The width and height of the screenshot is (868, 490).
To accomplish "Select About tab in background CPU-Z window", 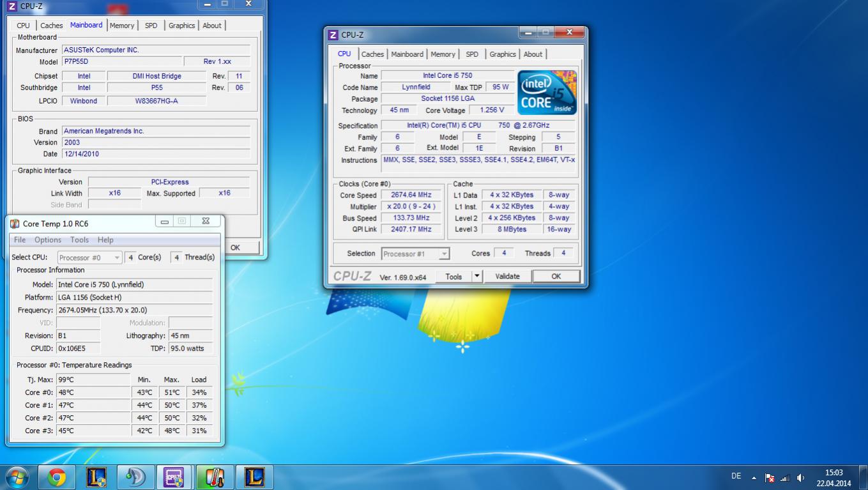I will [211, 26].
